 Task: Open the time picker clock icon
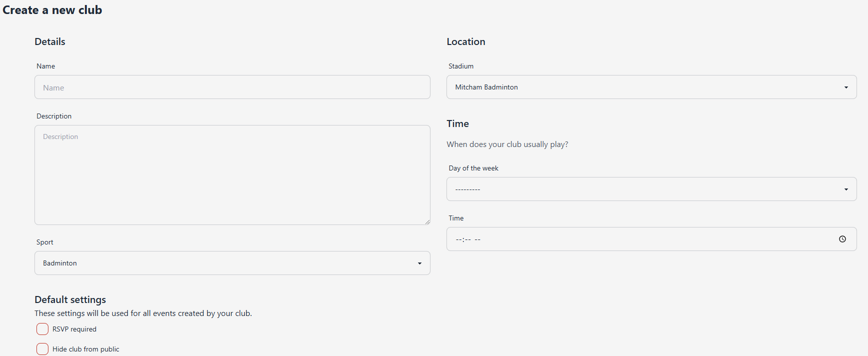[842, 239]
